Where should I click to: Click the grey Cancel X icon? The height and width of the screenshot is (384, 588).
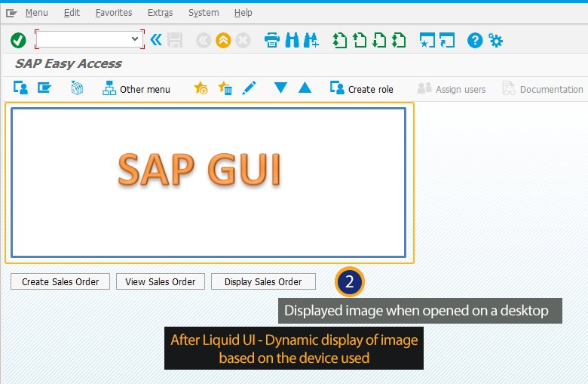(243, 41)
